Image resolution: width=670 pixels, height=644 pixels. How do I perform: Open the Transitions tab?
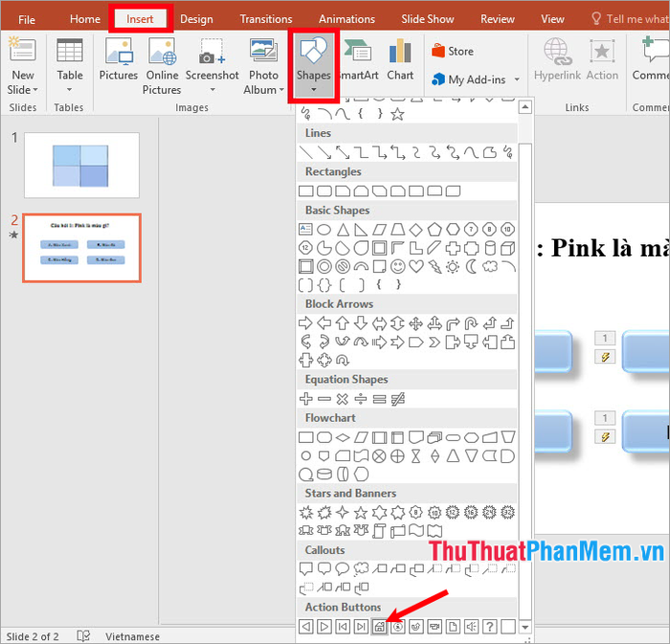tap(266, 19)
